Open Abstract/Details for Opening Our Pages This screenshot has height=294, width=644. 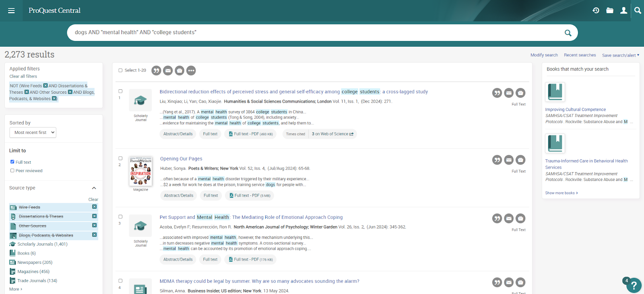179,195
